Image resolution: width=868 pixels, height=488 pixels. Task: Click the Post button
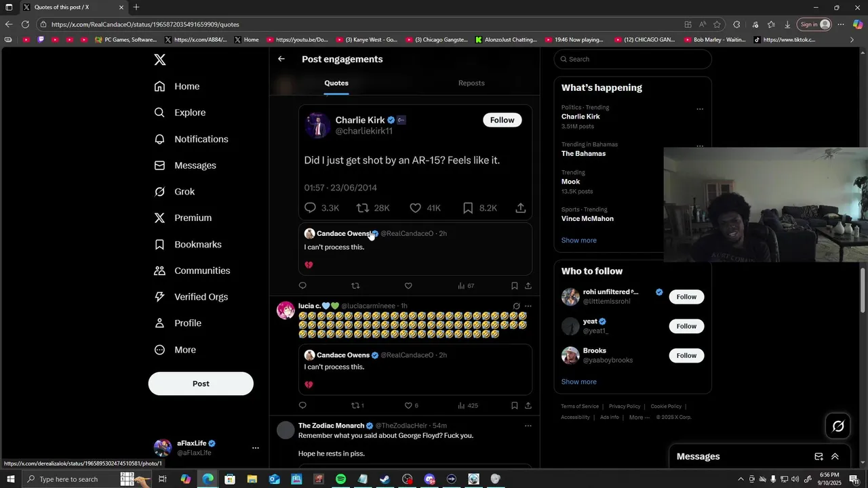click(x=201, y=384)
